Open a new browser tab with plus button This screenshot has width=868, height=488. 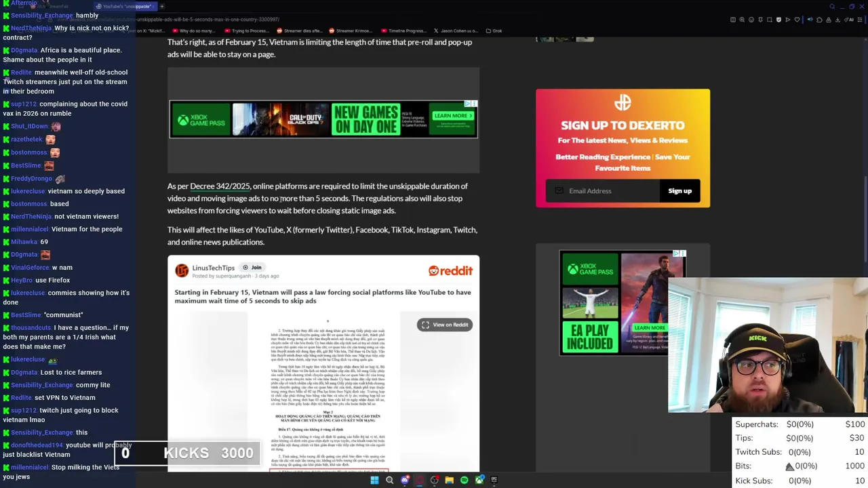(161, 6)
